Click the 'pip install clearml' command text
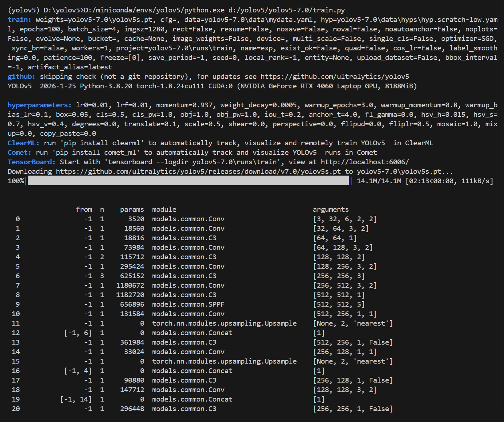Viewport: 504px width, 422px height. click(102, 143)
